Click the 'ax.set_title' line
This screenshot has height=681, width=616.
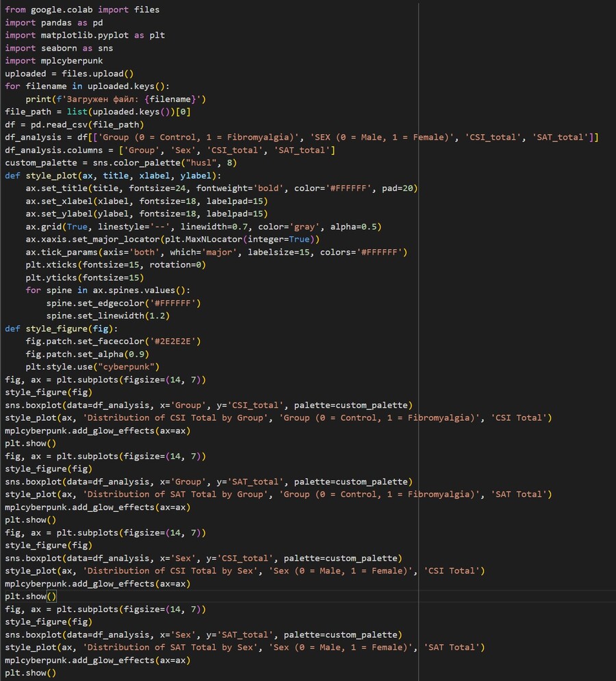pos(222,188)
